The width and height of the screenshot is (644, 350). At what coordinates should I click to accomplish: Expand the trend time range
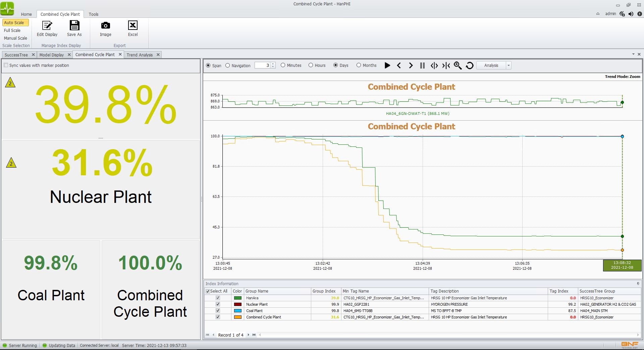(434, 65)
